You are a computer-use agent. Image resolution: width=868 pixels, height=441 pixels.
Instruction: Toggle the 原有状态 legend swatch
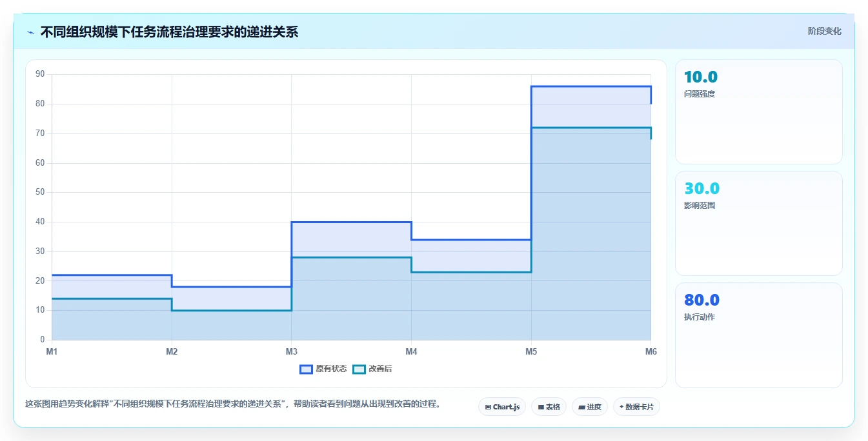point(306,369)
